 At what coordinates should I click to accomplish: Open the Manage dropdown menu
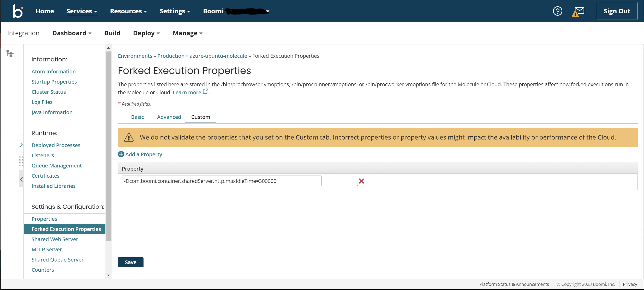[188, 33]
